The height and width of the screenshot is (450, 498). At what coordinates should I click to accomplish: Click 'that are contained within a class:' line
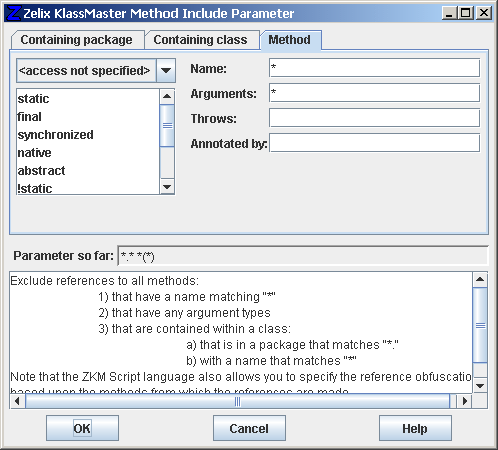pos(194,329)
